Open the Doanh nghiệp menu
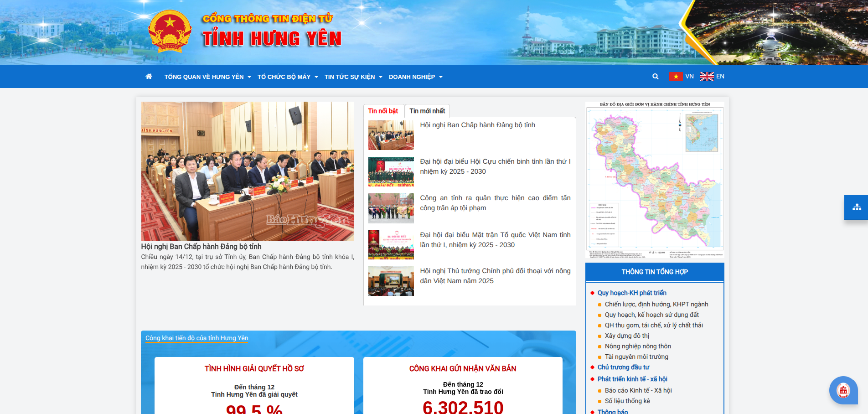This screenshot has height=414, width=868. coord(415,77)
